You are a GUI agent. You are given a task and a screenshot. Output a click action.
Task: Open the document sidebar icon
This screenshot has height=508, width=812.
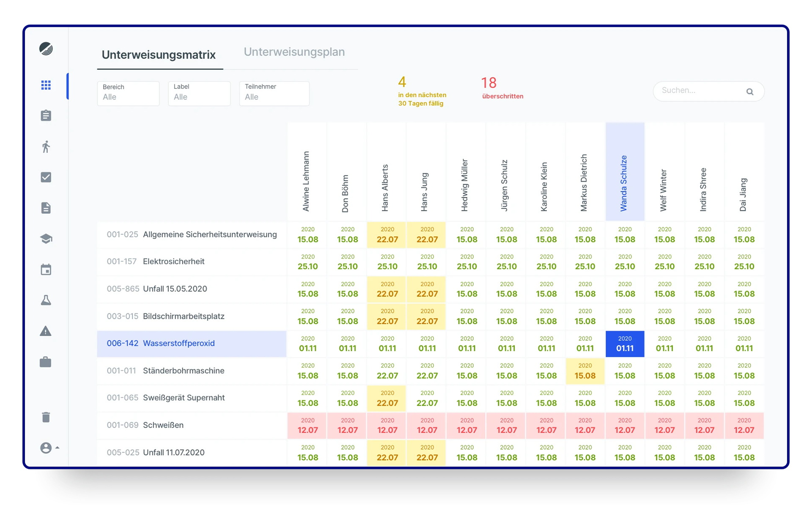(x=46, y=208)
